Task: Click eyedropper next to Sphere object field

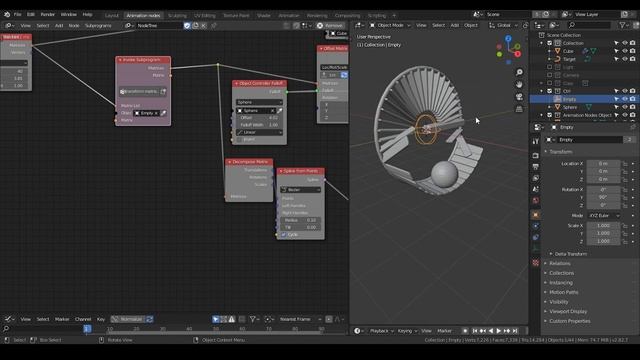Action: pyautogui.click(x=280, y=111)
